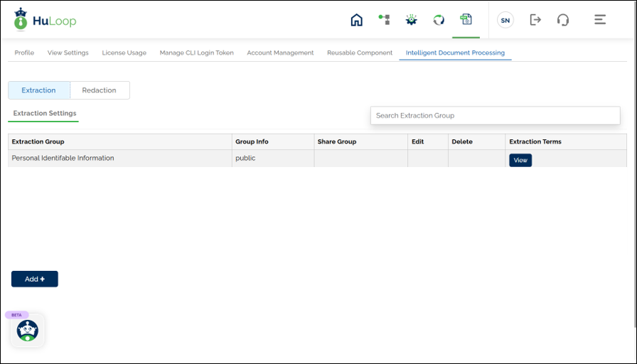This screenshot has width=637, height=364.
Task: Open the SN user avatar
Action: 505,21
